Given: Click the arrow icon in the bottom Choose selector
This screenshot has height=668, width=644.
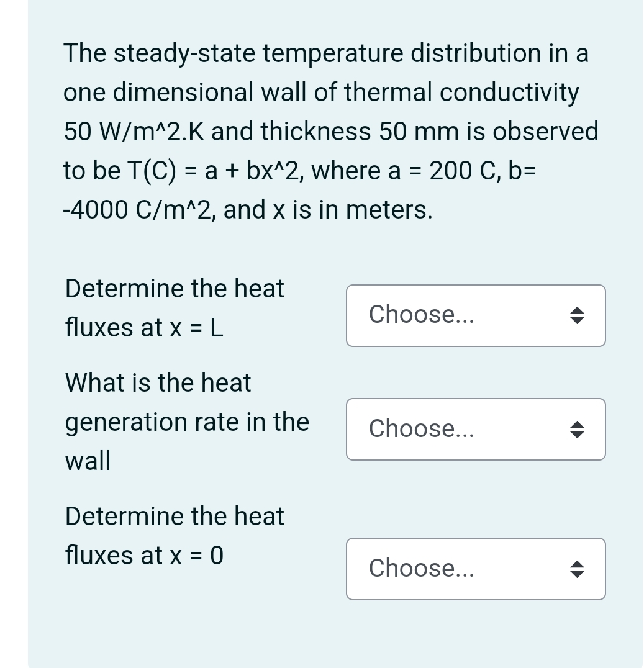Looking at the screenshot, I should coord(577,569).
